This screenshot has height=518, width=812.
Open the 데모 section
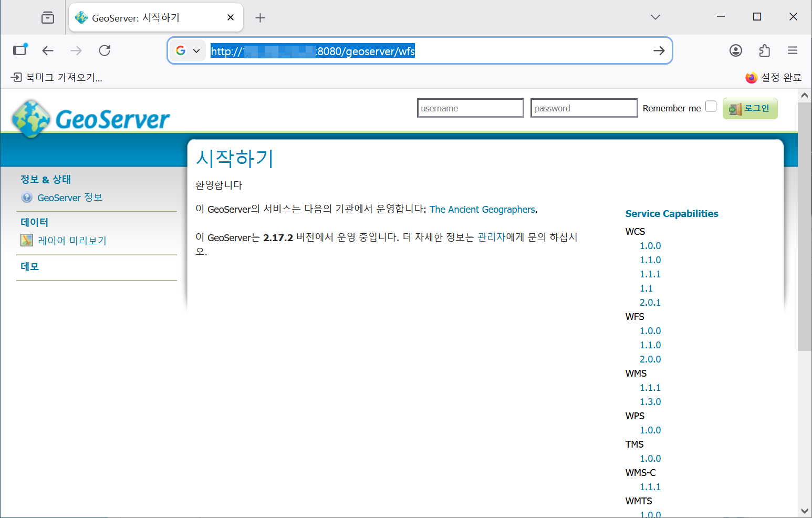(x=30, y=266)
